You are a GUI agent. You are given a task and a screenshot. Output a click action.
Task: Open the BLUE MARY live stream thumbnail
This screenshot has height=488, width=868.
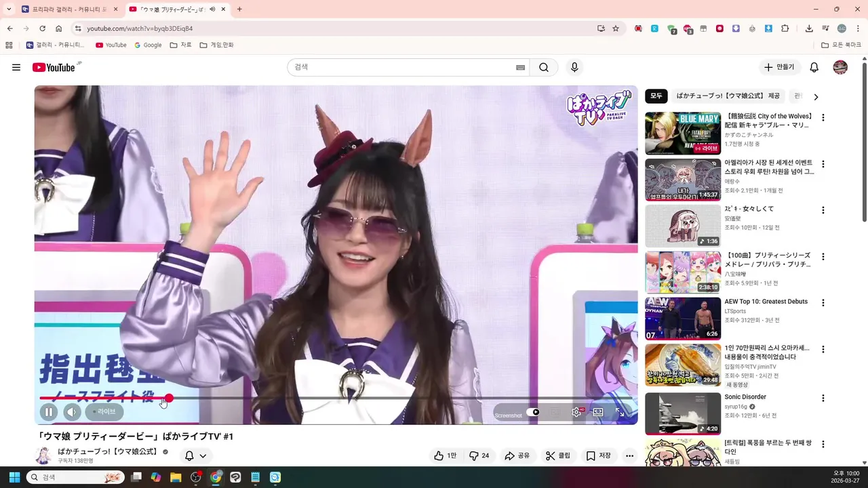pyautogui.click(x=683, y=134)
